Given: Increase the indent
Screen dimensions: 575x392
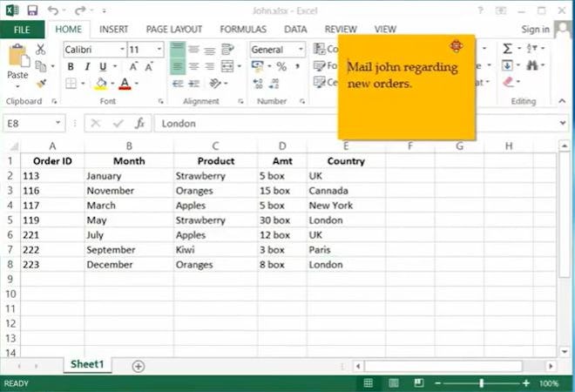Looking at the screenshot, I should click(194, 84).
